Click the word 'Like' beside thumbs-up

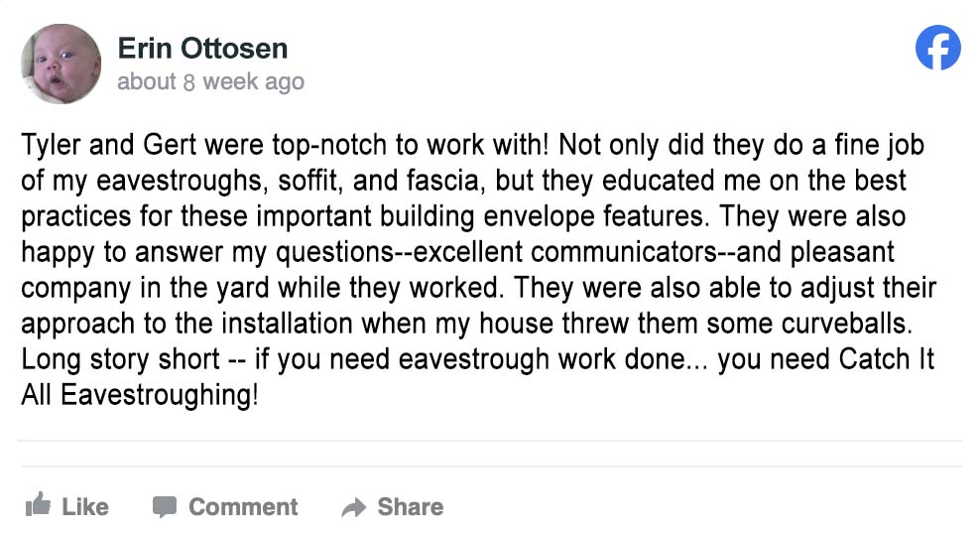(85, 506)
